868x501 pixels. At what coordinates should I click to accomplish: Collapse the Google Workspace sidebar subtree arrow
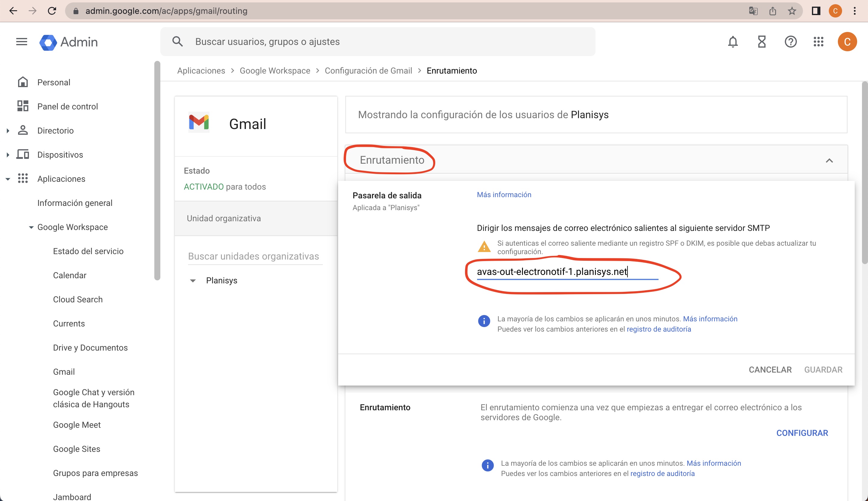point(31,227)
